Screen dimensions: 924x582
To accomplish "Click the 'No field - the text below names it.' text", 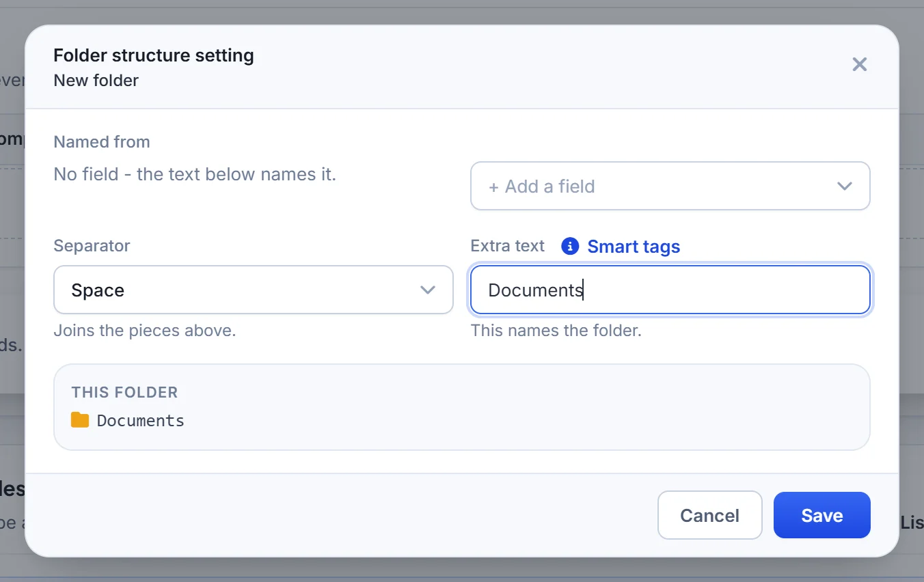I will 195,174.
